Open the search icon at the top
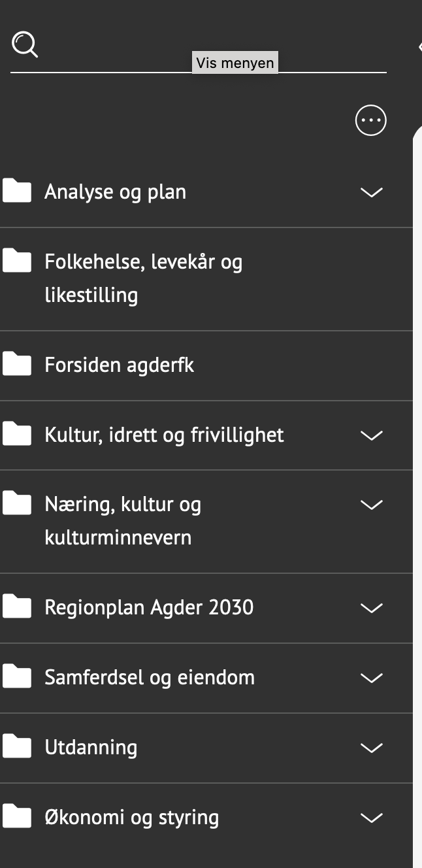The height and width of the screenshot is (868, 422). pos(25,44)
